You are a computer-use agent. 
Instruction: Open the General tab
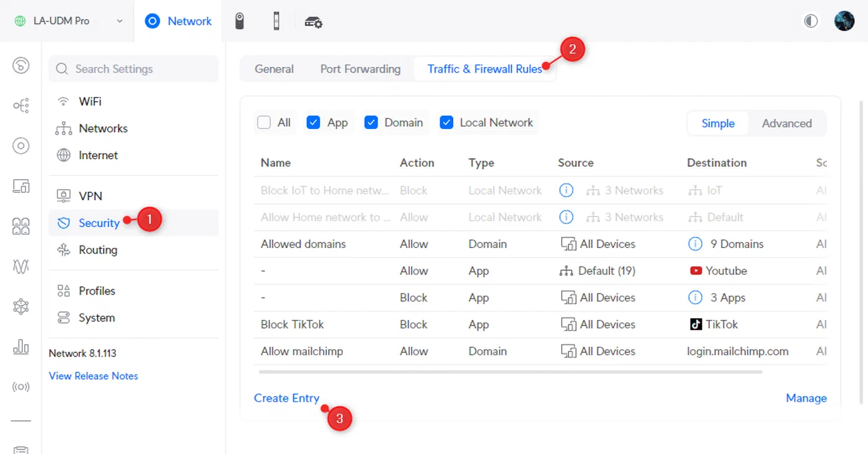(x=274, y=69)
